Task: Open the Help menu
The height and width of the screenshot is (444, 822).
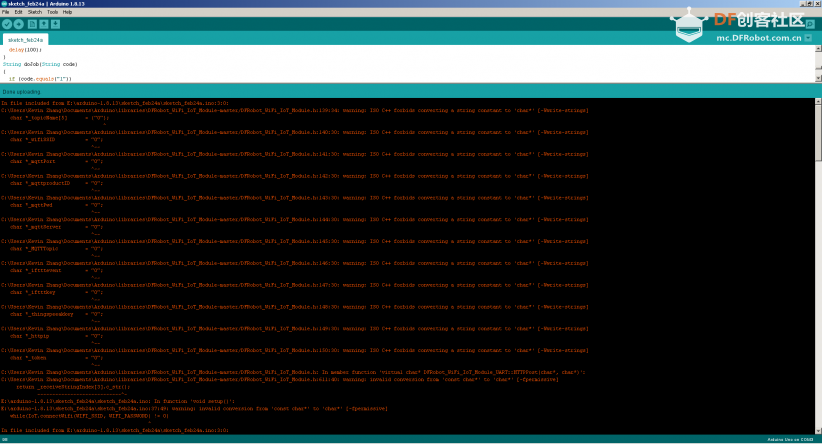Action: (68, 12)
